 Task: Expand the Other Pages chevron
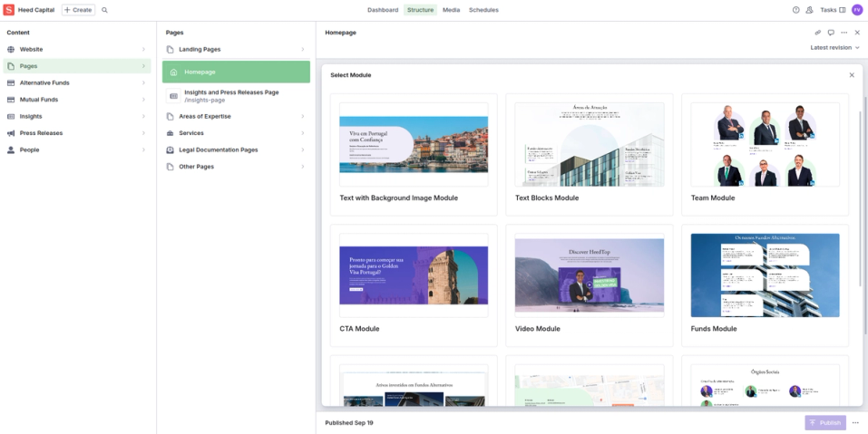pos(303,167)
